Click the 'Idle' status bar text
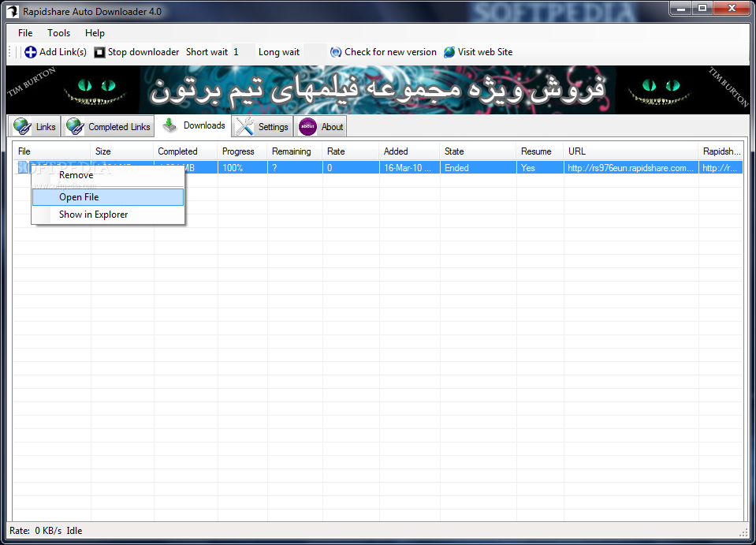This screenshot has height=545, width=756. coord(74,531)
